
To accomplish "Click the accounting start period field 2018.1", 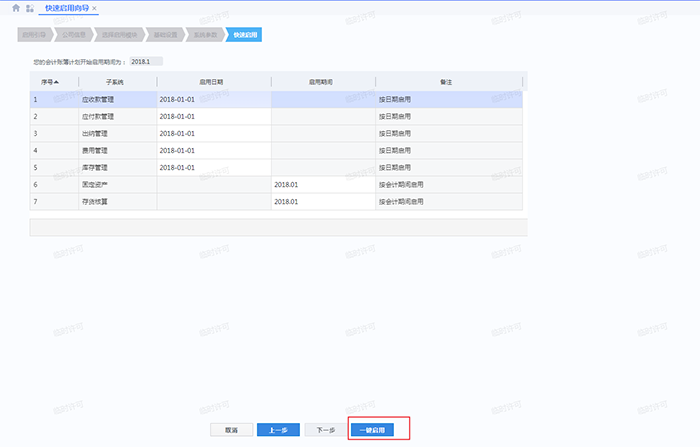I will [x=145, y=61].
